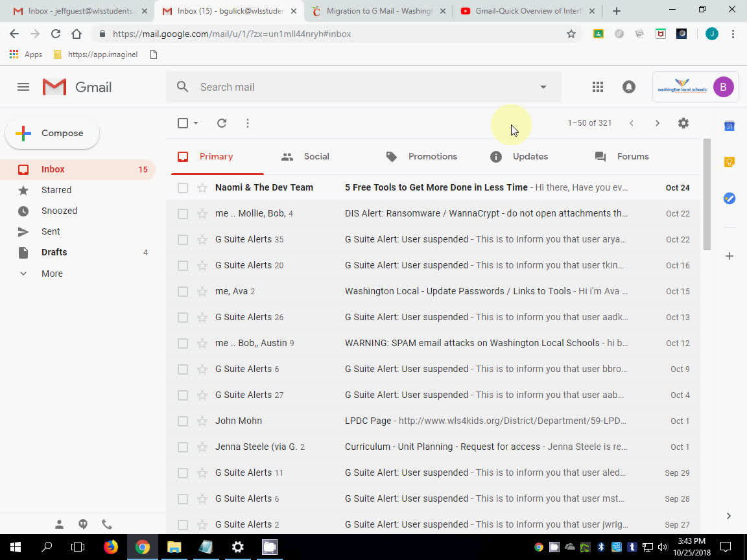This screenshot has height=560, width=747.
Task: Open the Social tab
Action: [316, 156]
